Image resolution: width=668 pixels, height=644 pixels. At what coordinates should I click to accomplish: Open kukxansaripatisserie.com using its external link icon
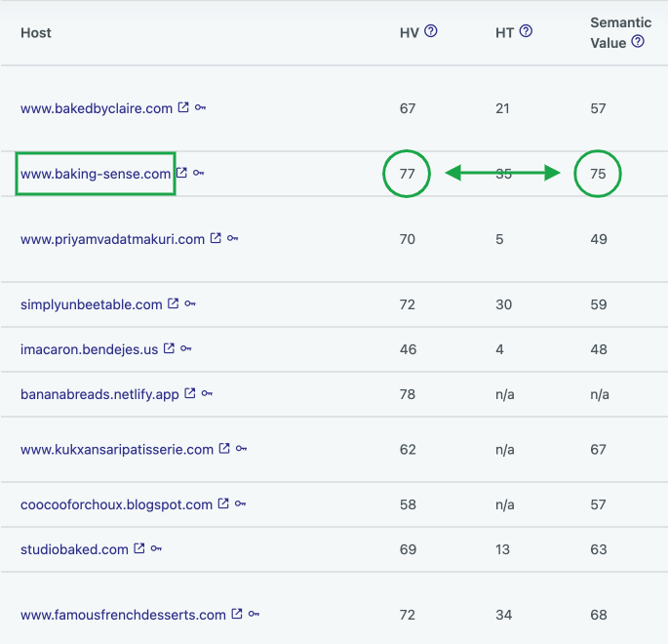224,449
